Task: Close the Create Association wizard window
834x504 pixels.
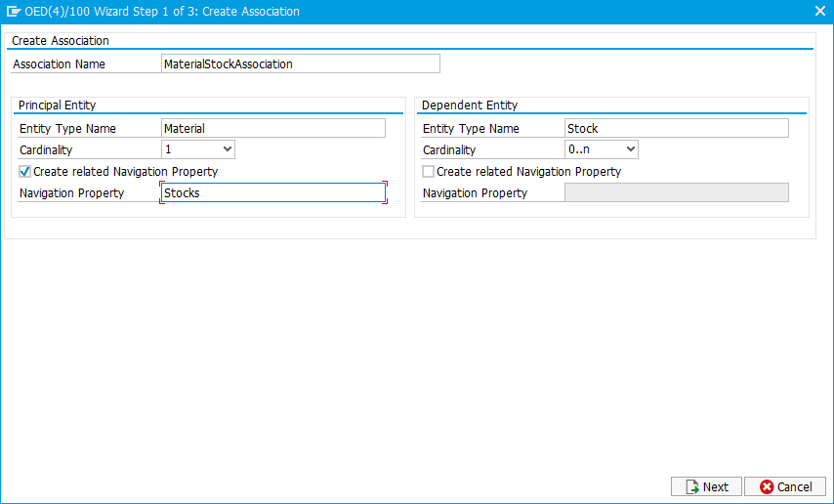Action: (819, 11)
